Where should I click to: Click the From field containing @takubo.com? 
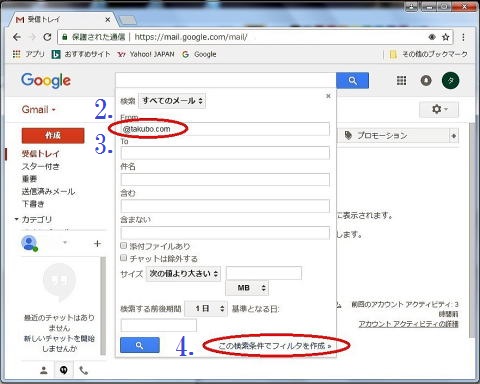(225, 129)
